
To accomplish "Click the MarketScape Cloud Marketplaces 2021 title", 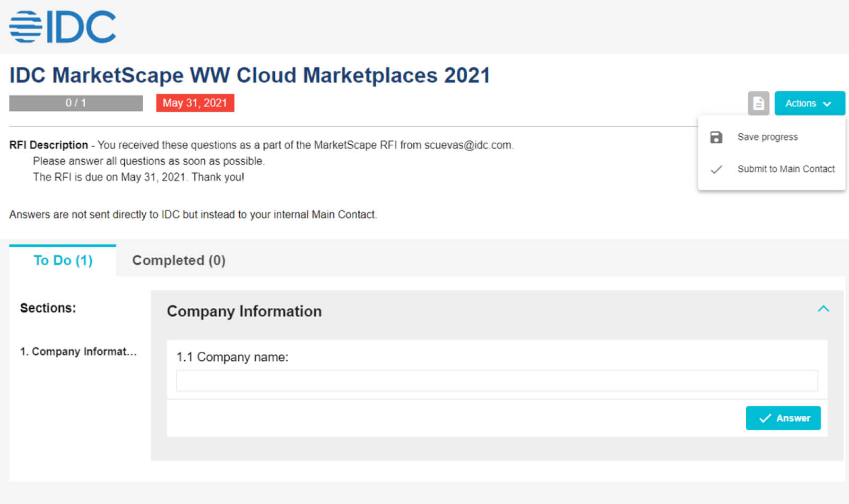I will (249, 75).
